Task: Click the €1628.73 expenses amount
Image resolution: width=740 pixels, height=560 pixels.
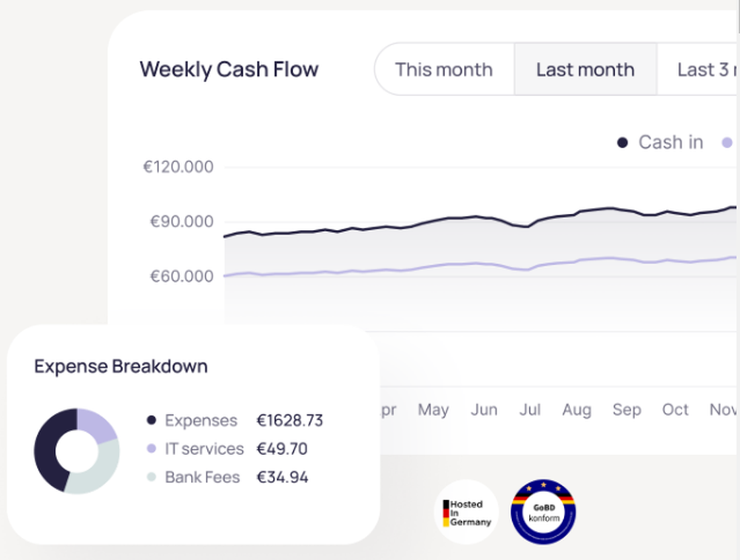Action: tap(290, 420)
